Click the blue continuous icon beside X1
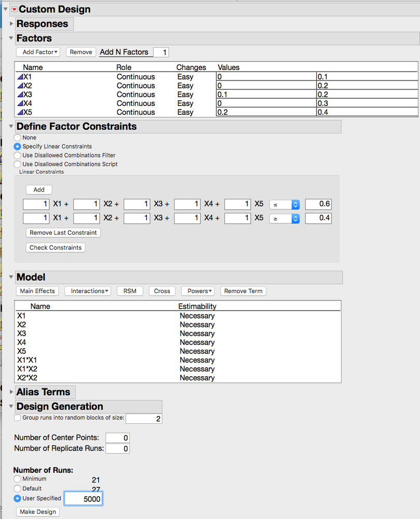This screenshot has height=519, width=420. pyautogui.click(x=20, y=77)
